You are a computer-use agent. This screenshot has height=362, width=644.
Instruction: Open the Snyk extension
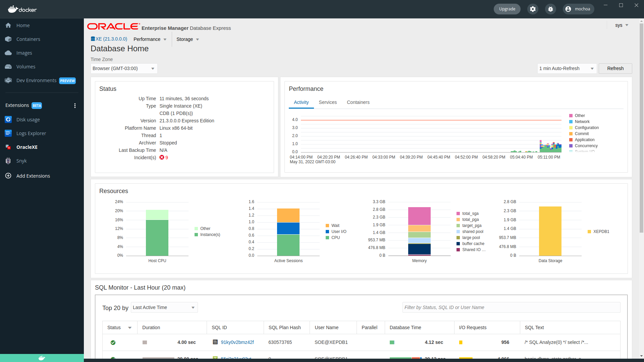pos(21,161)
